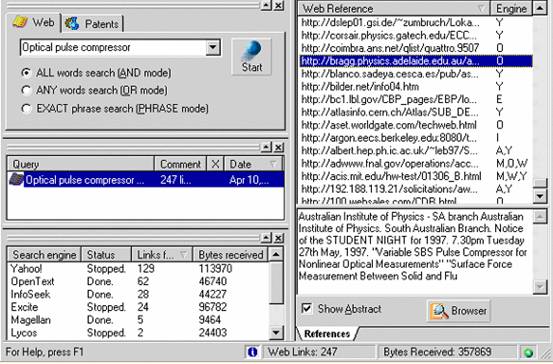
Task: Switch to the Patents tab
Action: tap(93, 24)
